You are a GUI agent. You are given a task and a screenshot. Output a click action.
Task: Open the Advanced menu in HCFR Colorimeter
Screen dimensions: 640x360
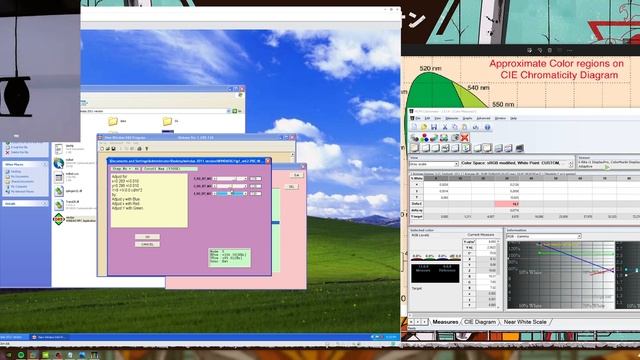tap(483, 118)
